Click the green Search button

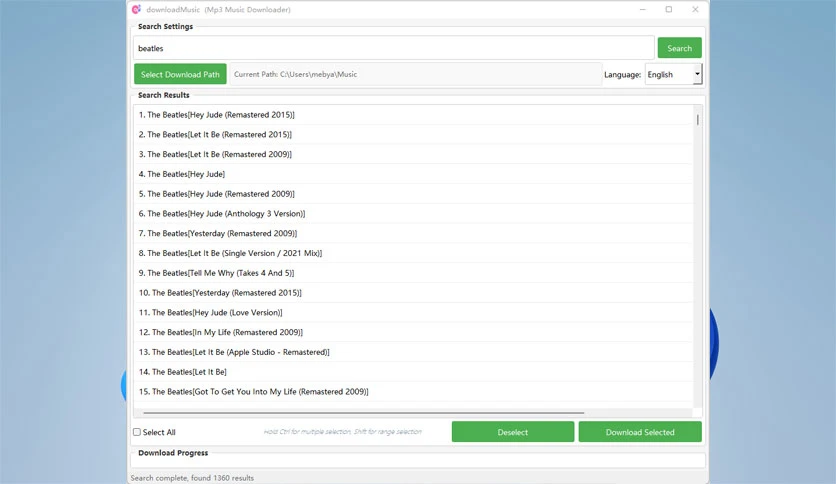679,48
